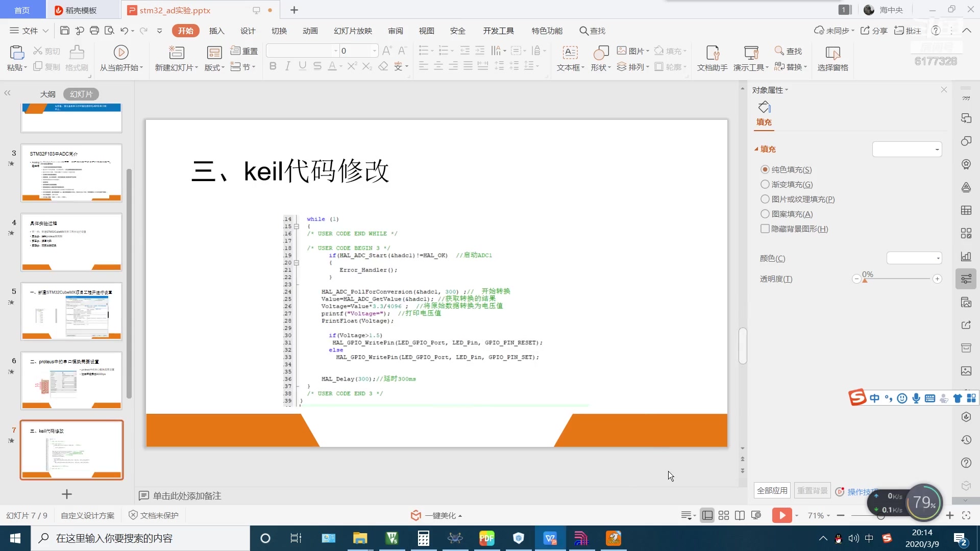Start slideshow from current slide
The width and height of the screenshot is (980, 551).
121,52
